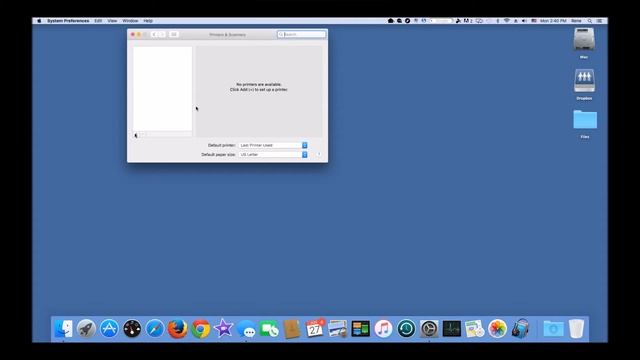Open Finder from the Dock
640x360 pixels.
(64, 329)
